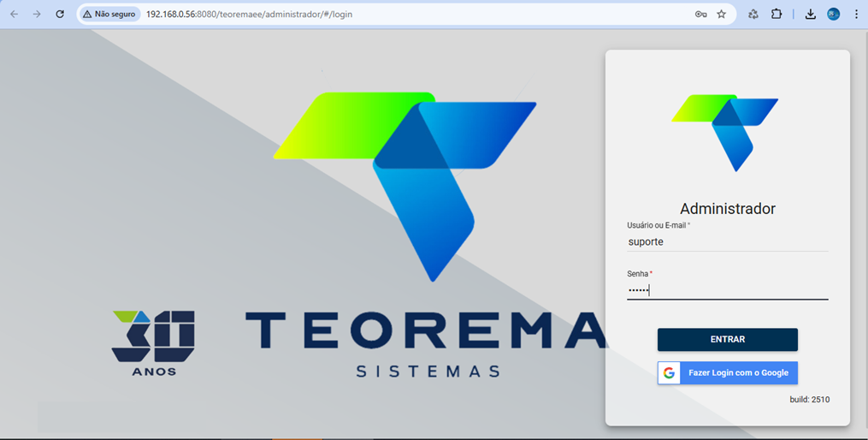Submit login with the ENTRAR button

[x=728, y=339]
